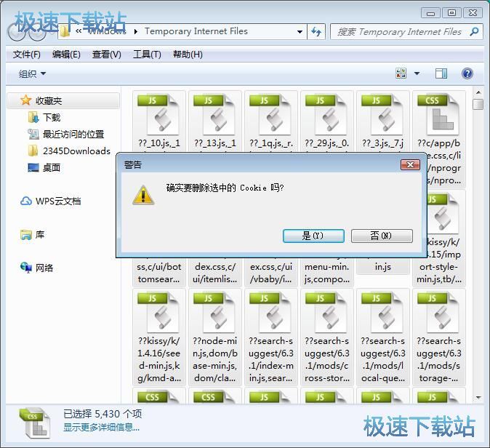The height and width of the screenshot is (448, 490).
Task: Click the warning triangle icon in dialog
Action: tap(143, 195)
